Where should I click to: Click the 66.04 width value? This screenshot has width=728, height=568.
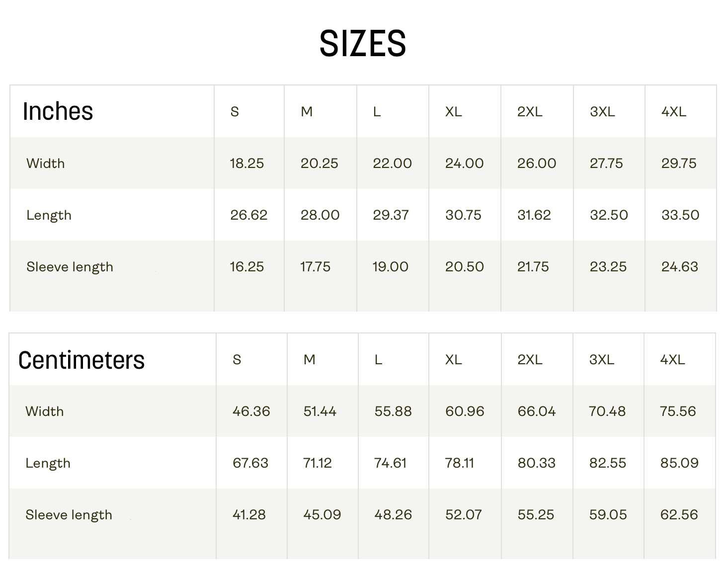(536, 411)
